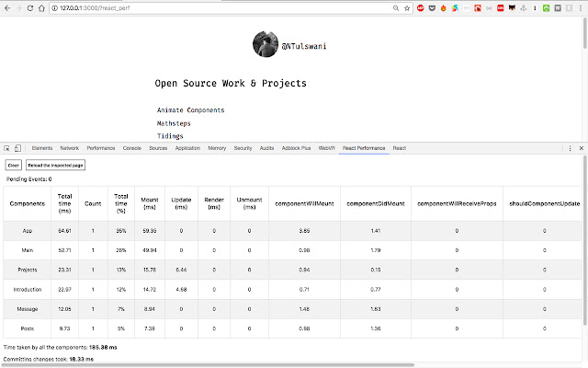The width and height of the screenshot is (588, 368).
Task: Click the profile avatar photo
Action: (266, 44)
